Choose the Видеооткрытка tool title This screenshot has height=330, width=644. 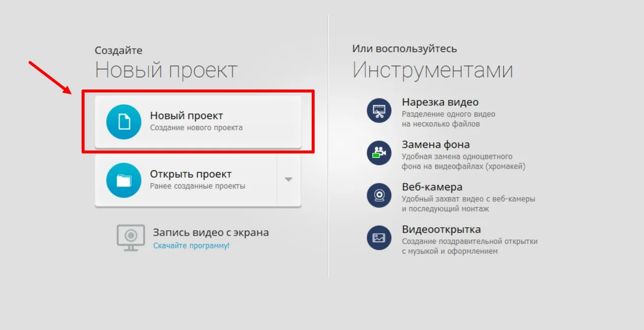pos(441,230)
